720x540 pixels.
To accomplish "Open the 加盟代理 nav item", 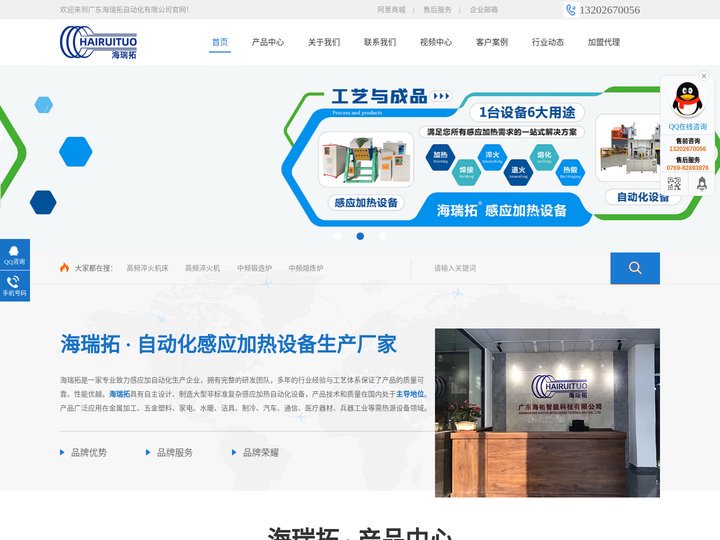I will 604,42.
